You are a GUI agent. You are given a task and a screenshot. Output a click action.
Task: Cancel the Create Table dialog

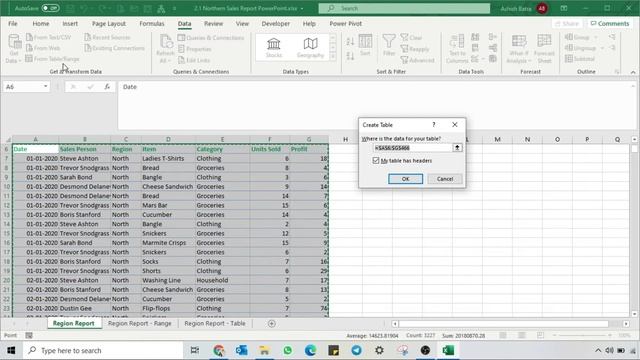click(444, 179)
